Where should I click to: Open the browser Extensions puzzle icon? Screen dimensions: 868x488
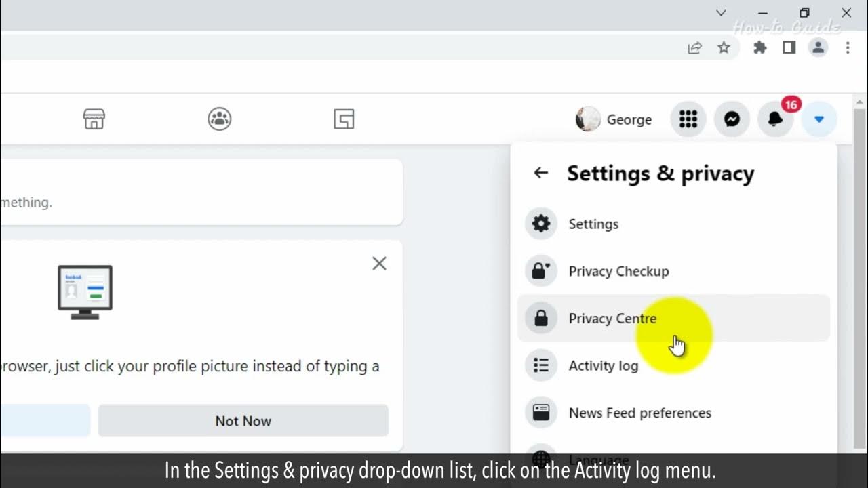pos(760,47)
